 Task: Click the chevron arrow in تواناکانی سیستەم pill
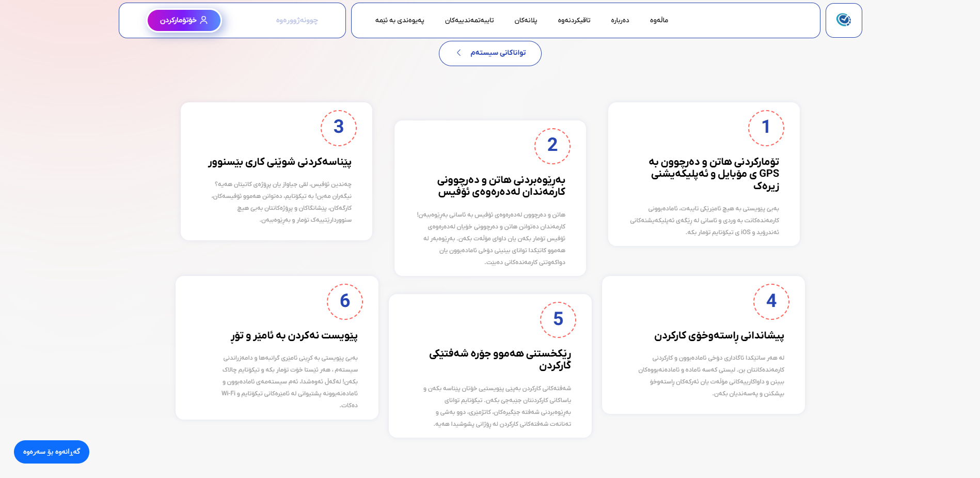(459, 53)
